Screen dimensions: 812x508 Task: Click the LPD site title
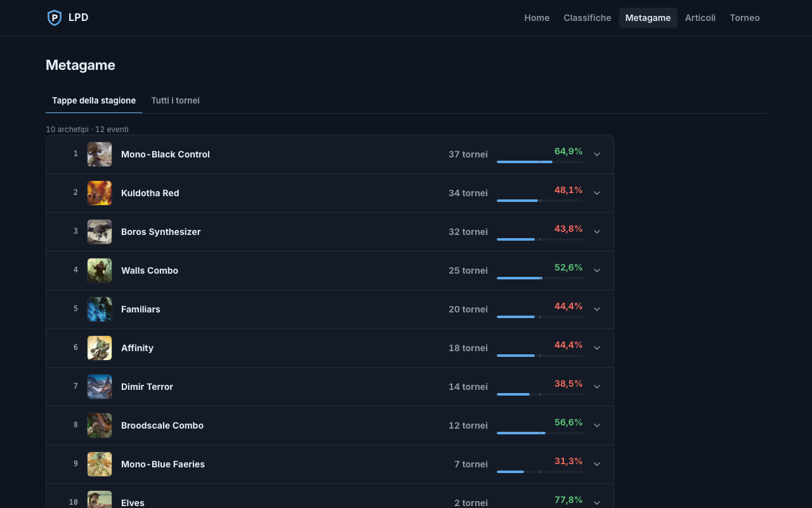coord(79,18)
